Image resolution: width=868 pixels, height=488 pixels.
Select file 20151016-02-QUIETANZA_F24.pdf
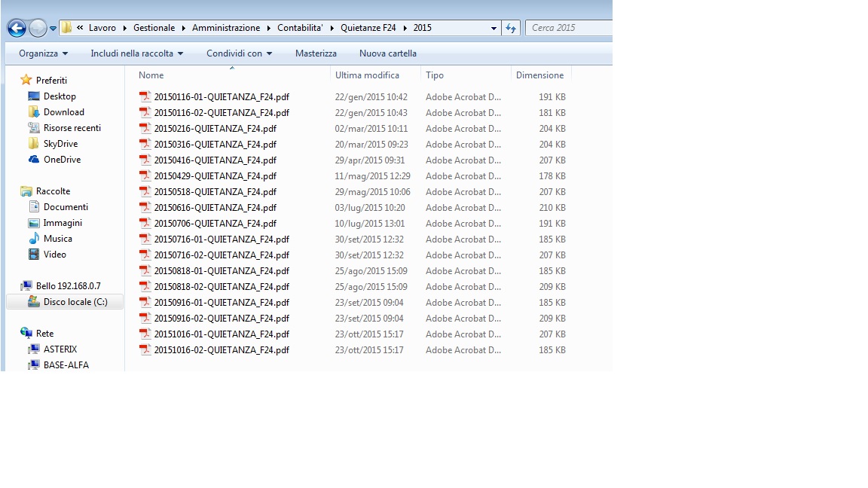click(x=221, y=350)
